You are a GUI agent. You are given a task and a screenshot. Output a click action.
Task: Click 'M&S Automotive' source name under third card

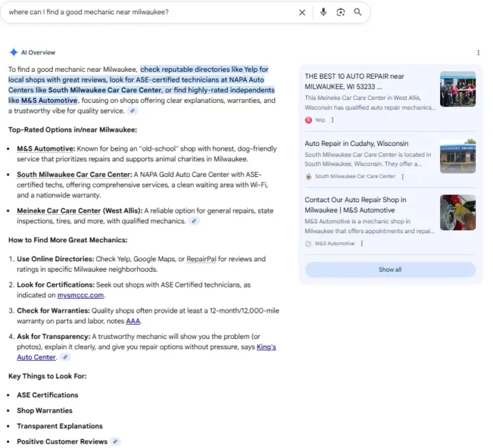coord(335,243)
